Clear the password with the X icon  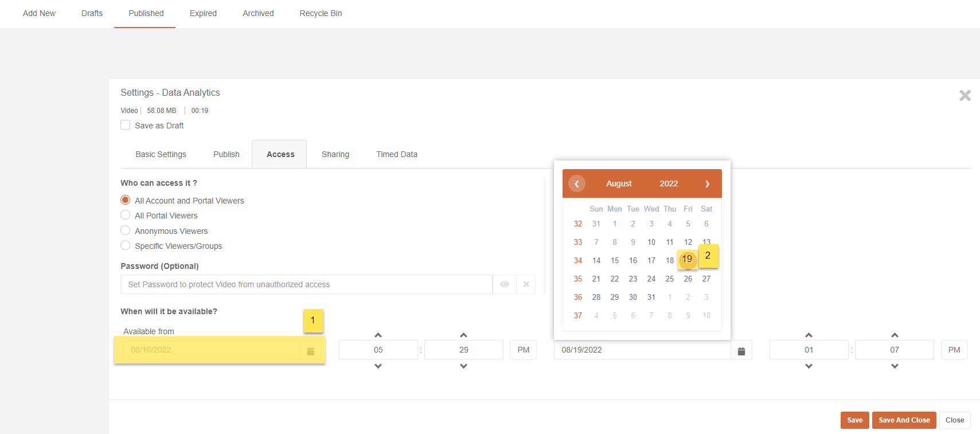[526, 284]
